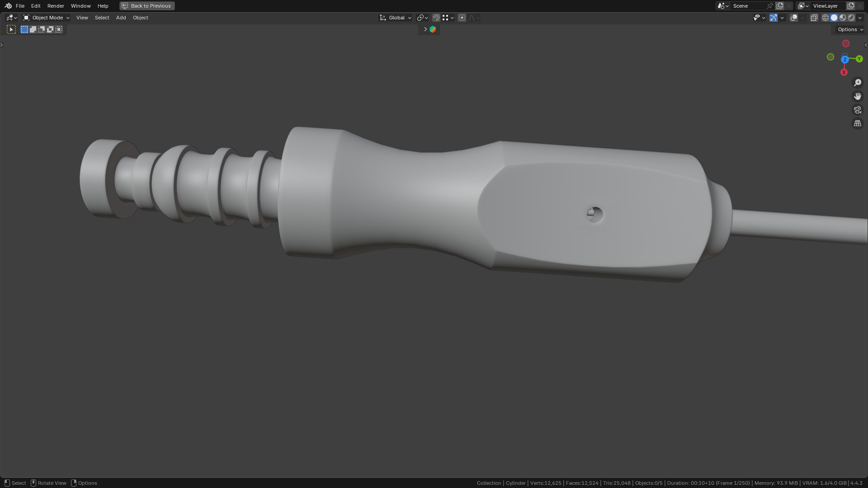Open the object visibility and selectability dropdown
Screen dimensions: 868x488
tap(759, 18)
